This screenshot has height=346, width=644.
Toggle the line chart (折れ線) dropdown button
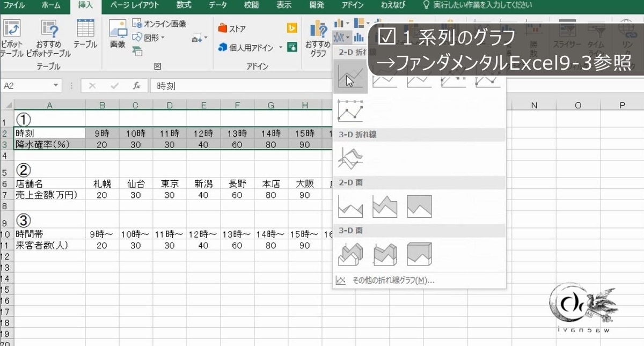point(341,38)
